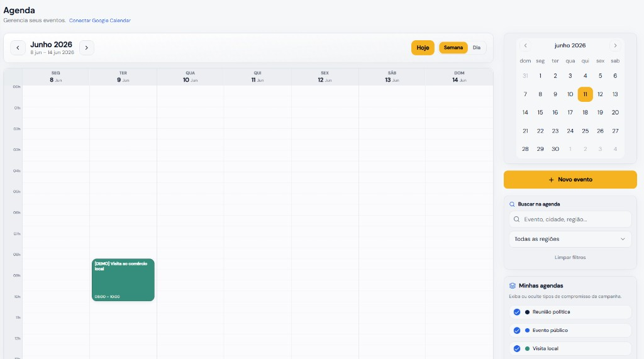Click the DOM 14 Jun column header
Screen dimensions: 644x359
[459, 77]
